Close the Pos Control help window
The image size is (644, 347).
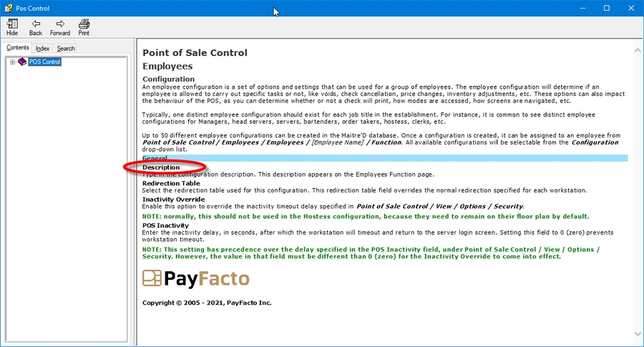coord(632,8)
